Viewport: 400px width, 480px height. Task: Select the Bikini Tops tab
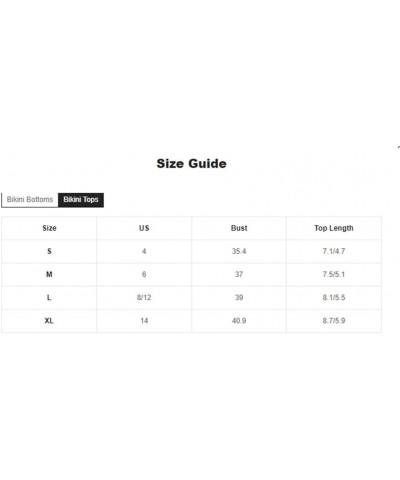[81, 200]
